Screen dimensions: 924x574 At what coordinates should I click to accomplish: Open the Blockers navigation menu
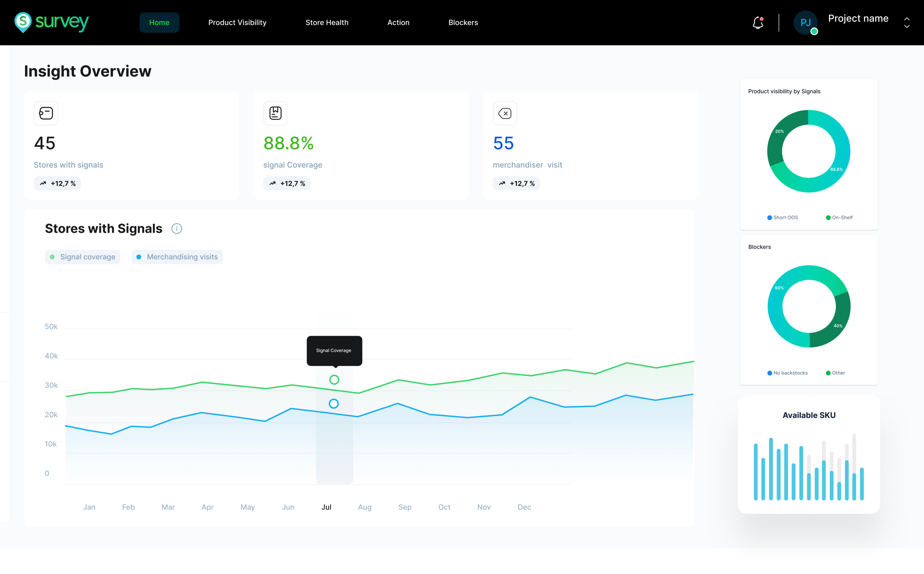pyautogui.click(x=463, y=22)
